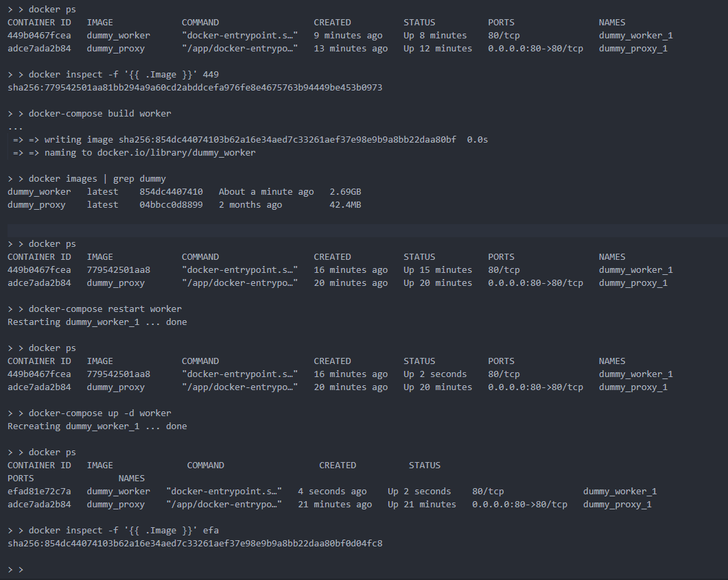The image size is (728, 580).
Task: Click the PORTS column header
Action: (x=501, y=22)
